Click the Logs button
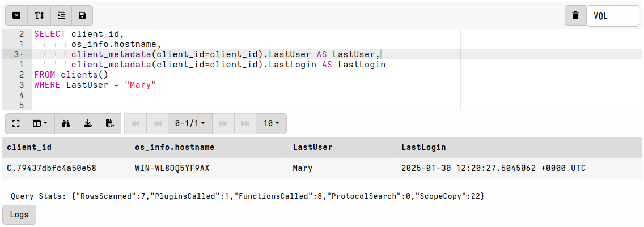Screen dimensions: 644x227 19,215
